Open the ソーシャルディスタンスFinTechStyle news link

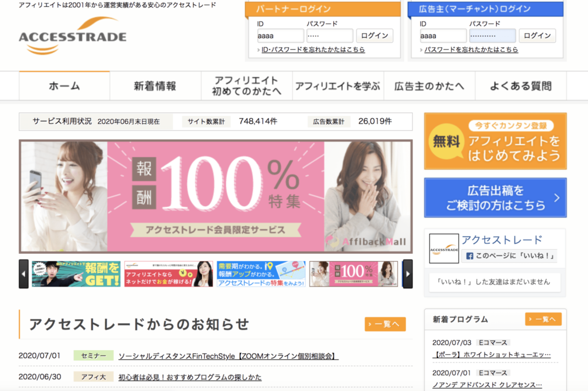[229, 356]
